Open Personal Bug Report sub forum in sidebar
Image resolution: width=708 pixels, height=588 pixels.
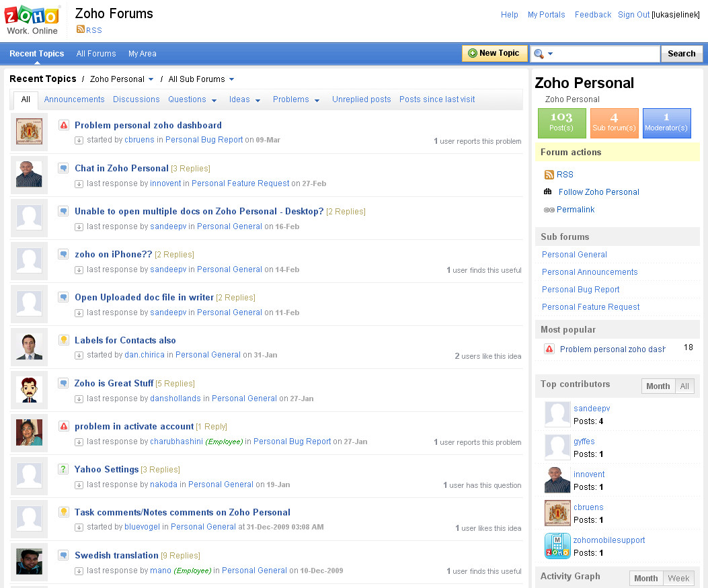point(581,289)
